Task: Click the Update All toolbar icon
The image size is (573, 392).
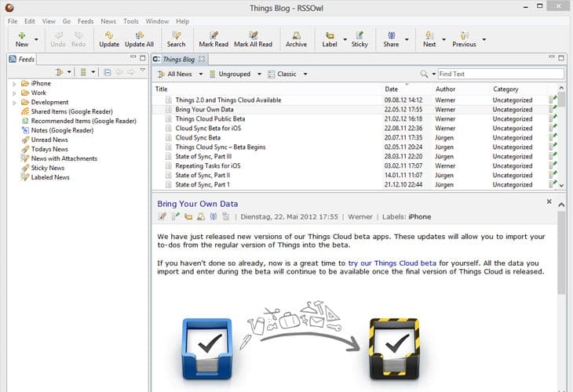Action: click(139, 39)
